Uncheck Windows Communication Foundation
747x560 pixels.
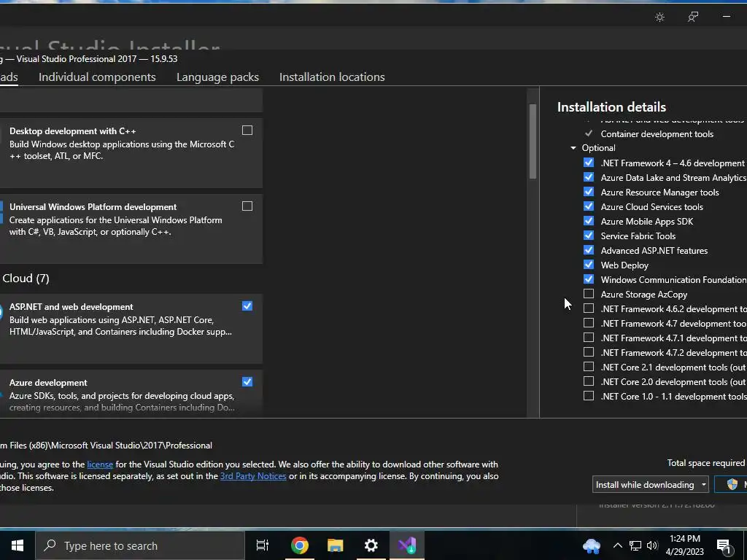589,279
